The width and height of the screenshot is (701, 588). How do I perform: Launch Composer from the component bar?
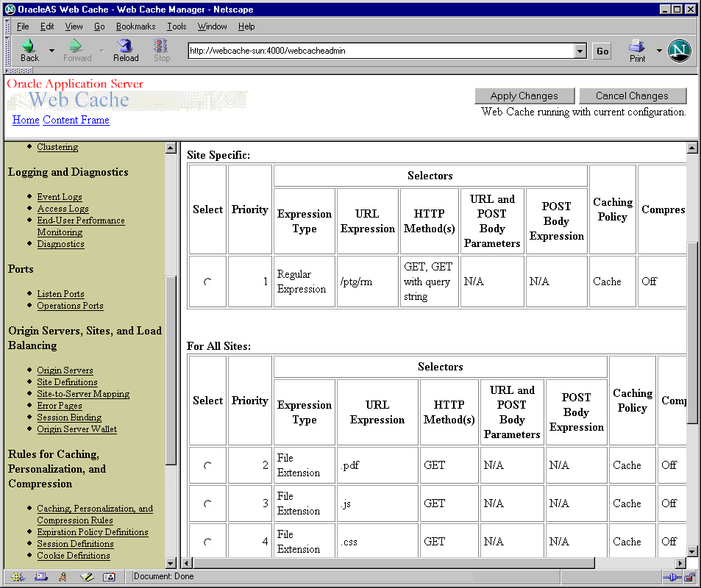tap(85, 577)
